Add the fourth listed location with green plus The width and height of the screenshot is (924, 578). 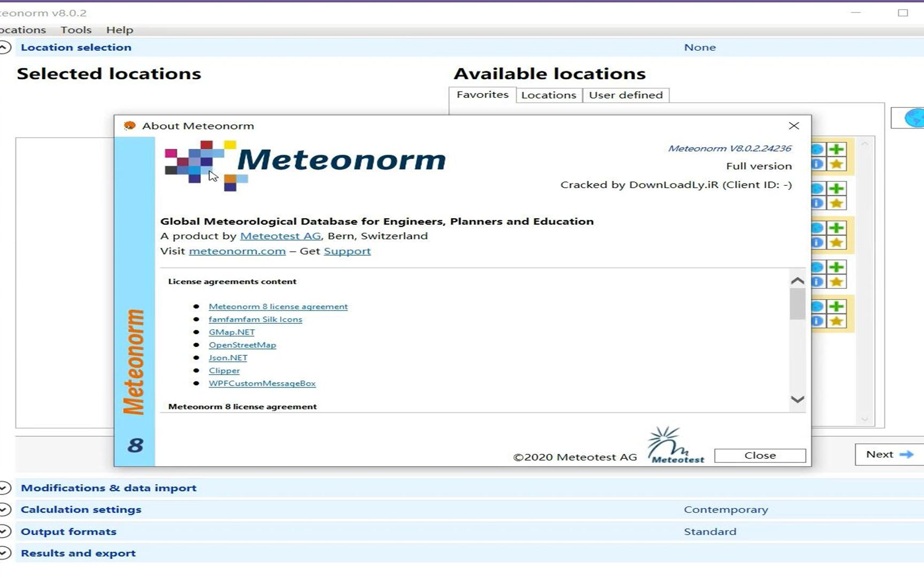pos(837,267)
